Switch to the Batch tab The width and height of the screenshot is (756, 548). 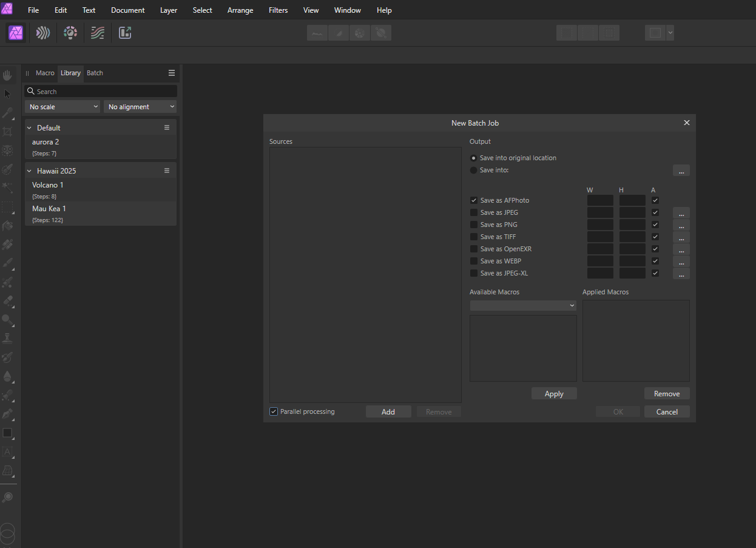(95, 73)
